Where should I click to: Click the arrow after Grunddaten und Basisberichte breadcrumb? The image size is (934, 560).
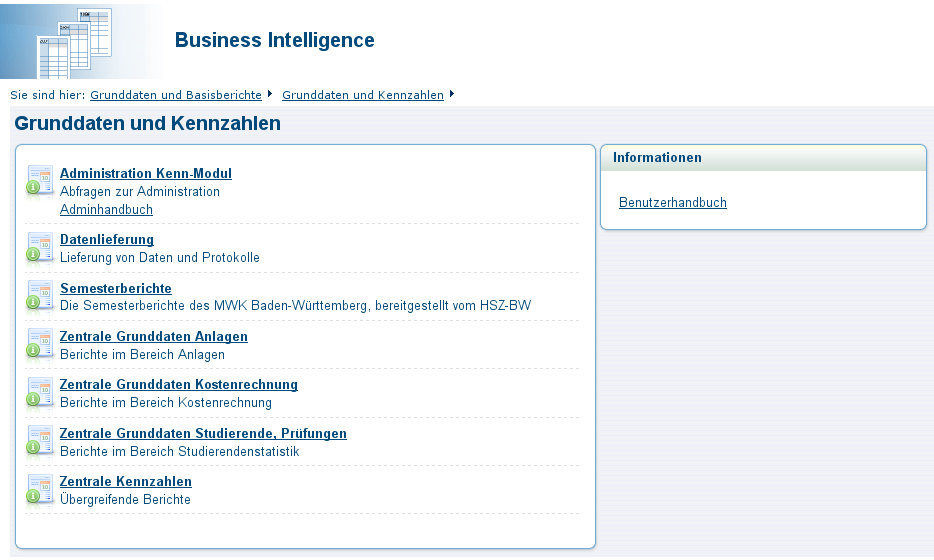[x=270, y=95]
